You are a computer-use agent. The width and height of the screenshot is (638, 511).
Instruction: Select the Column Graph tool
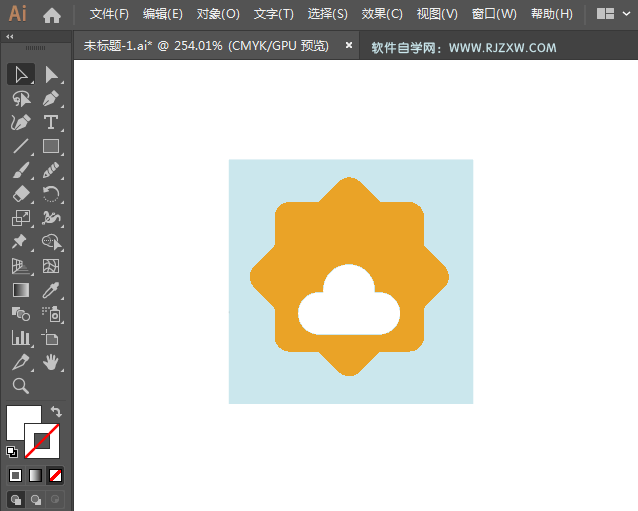21,338
